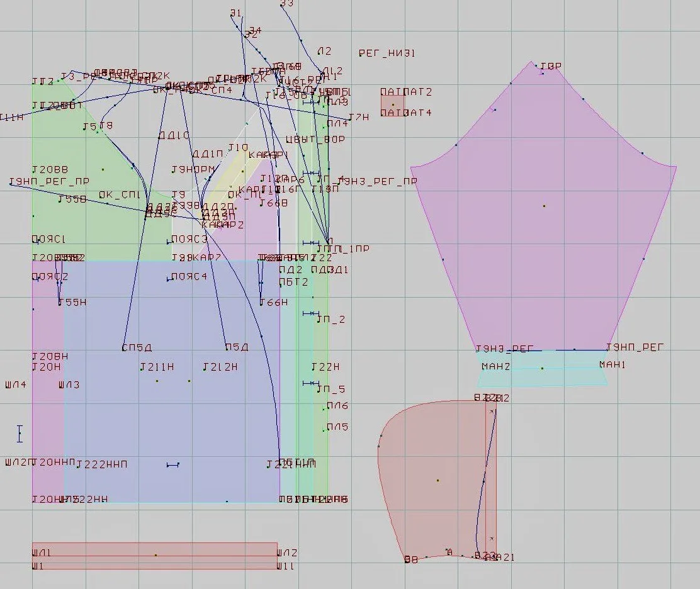Select the Т20ВВ point on left edge
Screen dimensions: 700x589
click(x=50, y=170)
